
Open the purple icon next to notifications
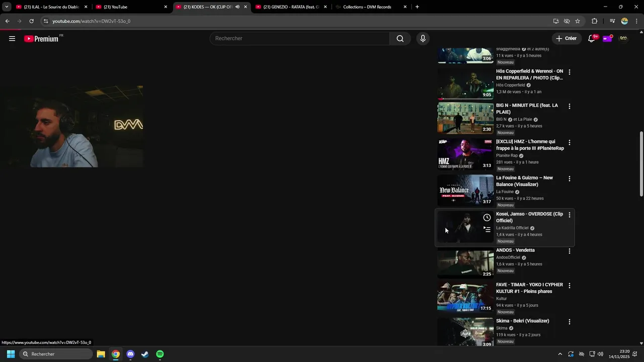coord(607,39)
